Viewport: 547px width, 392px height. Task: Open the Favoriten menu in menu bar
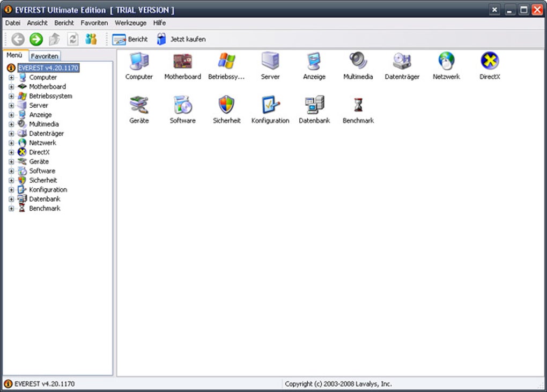(94, 23)
